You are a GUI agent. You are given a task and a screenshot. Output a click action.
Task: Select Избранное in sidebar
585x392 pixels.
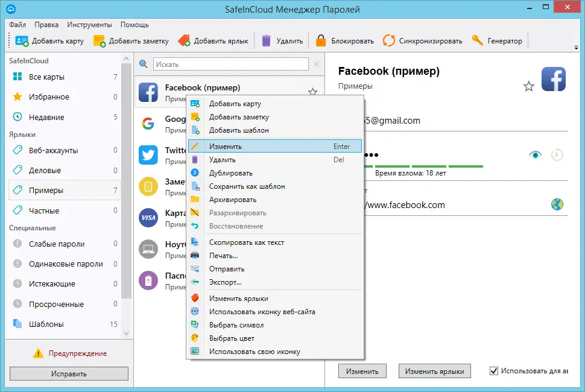coord(65,97)
